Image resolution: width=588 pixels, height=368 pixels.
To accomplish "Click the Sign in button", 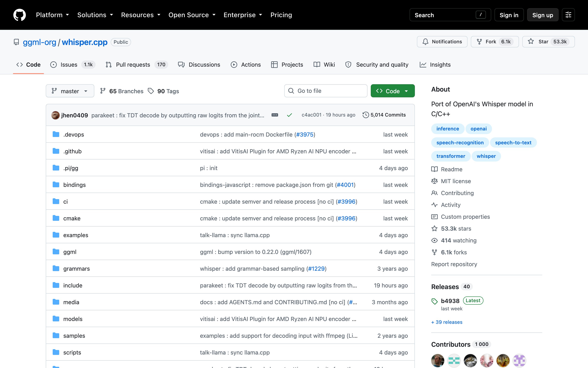I will coord(509,15).
